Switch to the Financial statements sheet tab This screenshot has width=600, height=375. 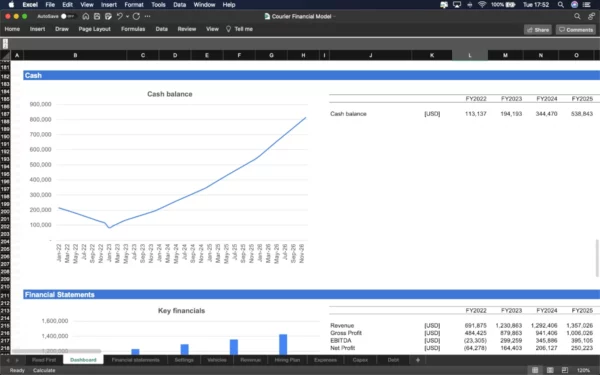click(135, 360)
